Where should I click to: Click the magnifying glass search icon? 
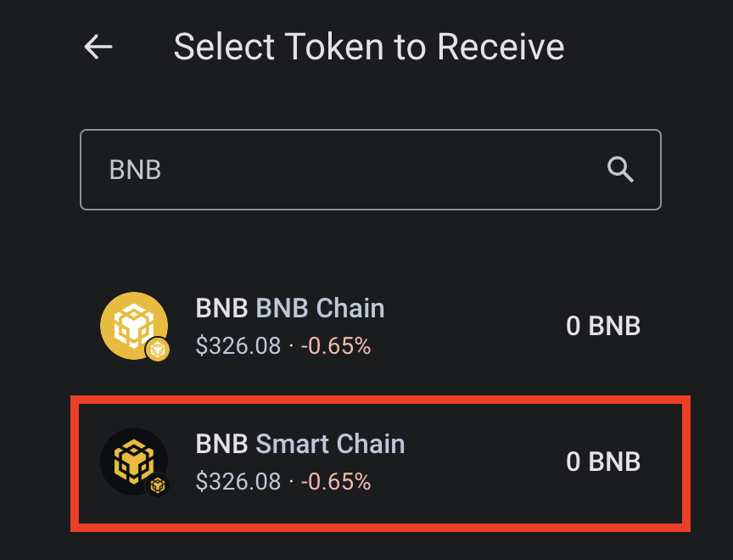[x=621, y=170]
